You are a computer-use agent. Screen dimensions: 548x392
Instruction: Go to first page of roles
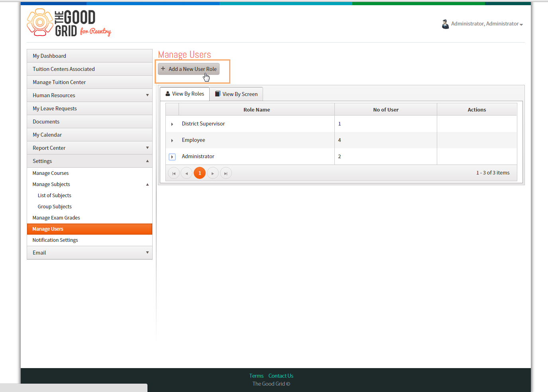(174, 173)
